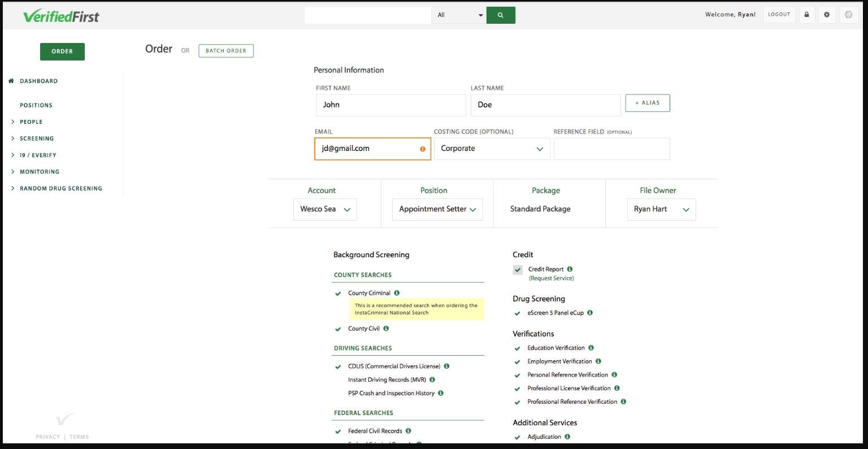Image resolution: width=868 pixels, height=449 pixels.
Task: Open the settings gear icon
Action: pyautogui.click(x=827, y=14)
